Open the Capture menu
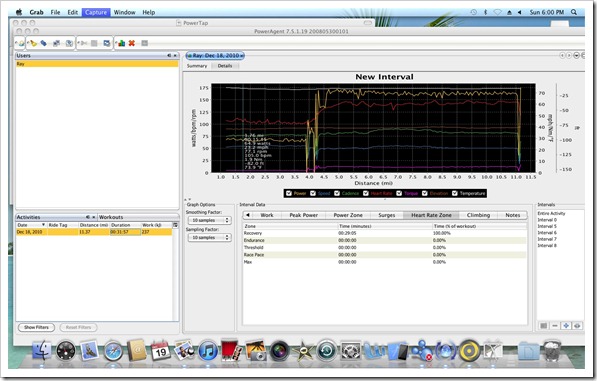The image size is (597, 381). [96, 12]
